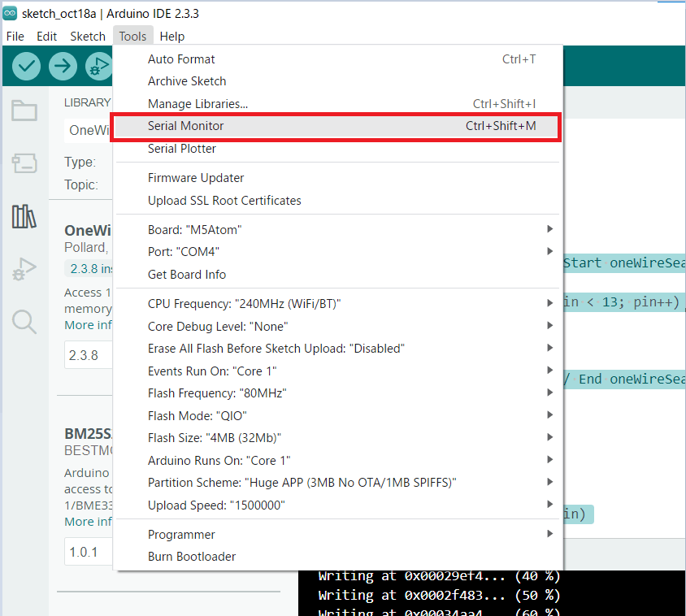Expand Partition Scheme "Huge APP" submenu
Screen dimensions: 686x616
337,483
